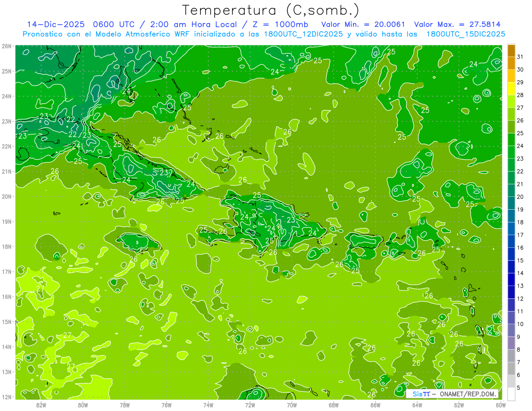This screenshot has width=532, height=411.
Task: Click the "SisTT - ONAMET/REP.DOM." credit label
Action: [x=452, y=394]
